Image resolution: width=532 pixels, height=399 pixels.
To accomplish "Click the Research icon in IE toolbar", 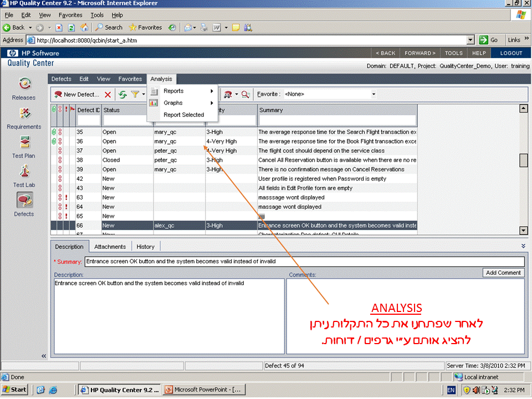I will tap(248, 28).
